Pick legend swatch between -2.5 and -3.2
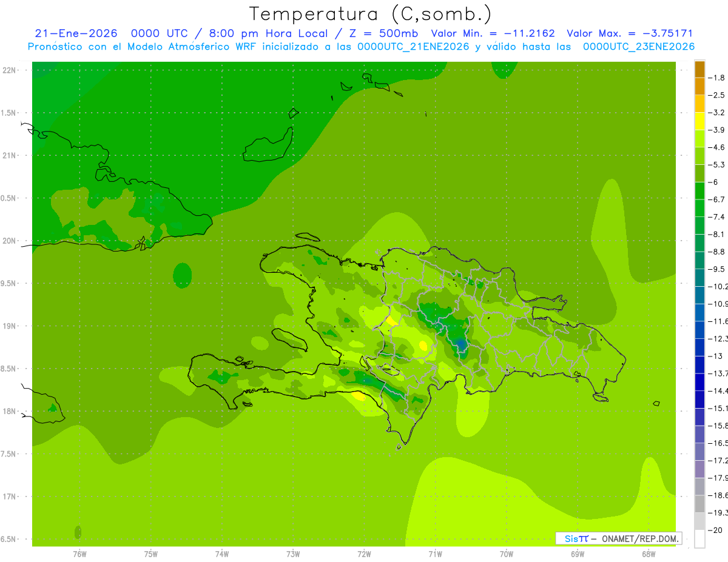Screen dimensions: 728x562 pyautogui.click(x=699, y=104)
